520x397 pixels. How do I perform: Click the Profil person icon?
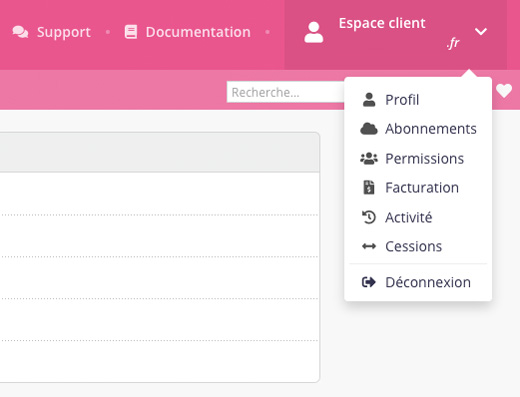(x=369, y=100)
